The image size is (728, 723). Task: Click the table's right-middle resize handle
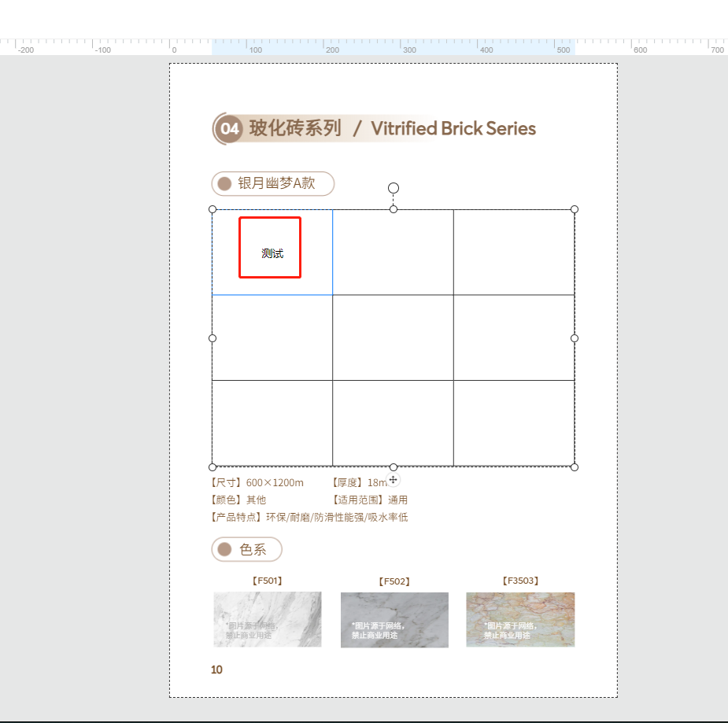pos(575,338)
